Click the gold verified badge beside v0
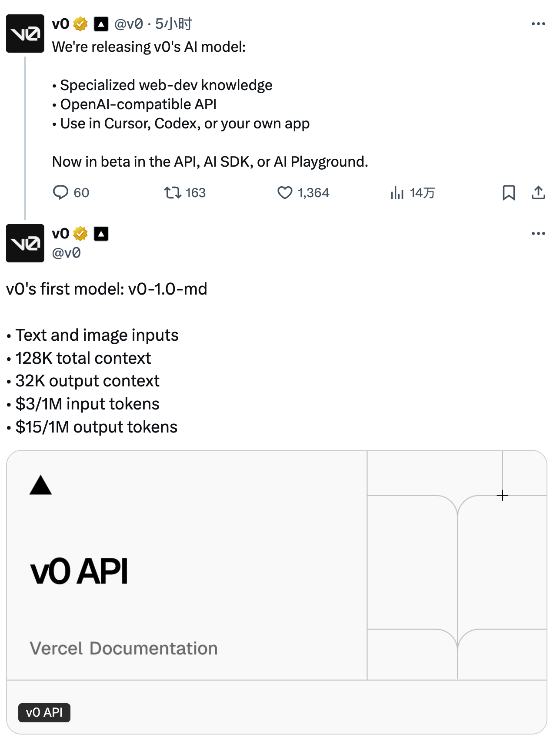Screen dimensions: 560x738 pos(80,24)
